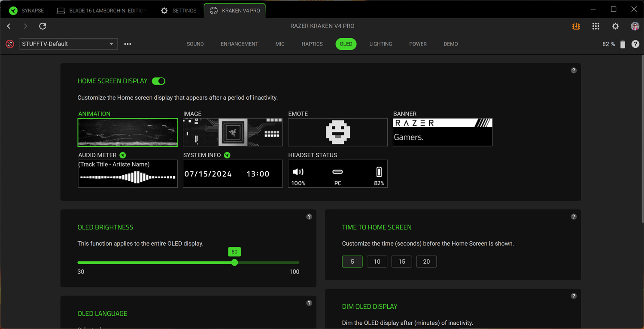Open the user profile avatar
The image size is (644, 329).
click(635, 26)
